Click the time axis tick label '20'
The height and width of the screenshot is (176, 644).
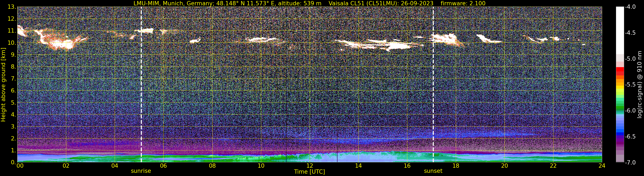coord(505,166)
